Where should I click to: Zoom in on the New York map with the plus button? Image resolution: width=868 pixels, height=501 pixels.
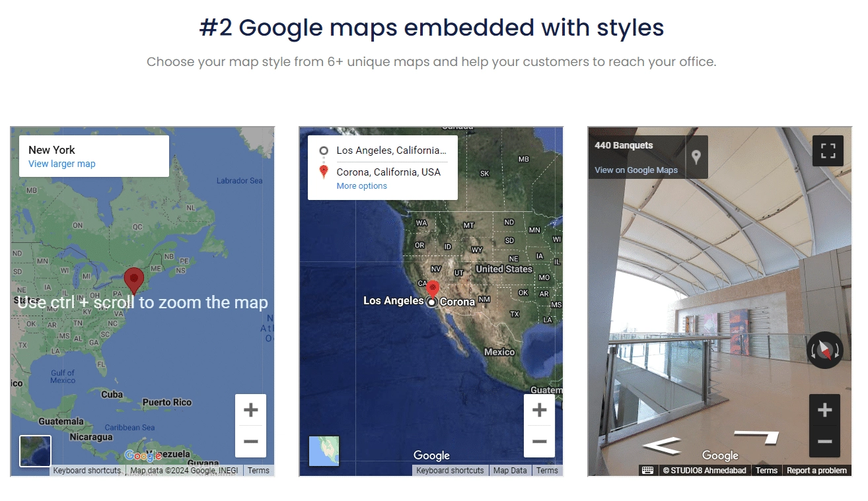(250, 409)
